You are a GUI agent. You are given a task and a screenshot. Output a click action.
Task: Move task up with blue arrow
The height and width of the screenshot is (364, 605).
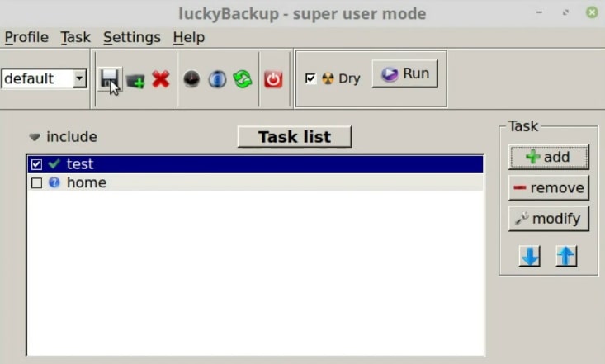coord(566,256)
